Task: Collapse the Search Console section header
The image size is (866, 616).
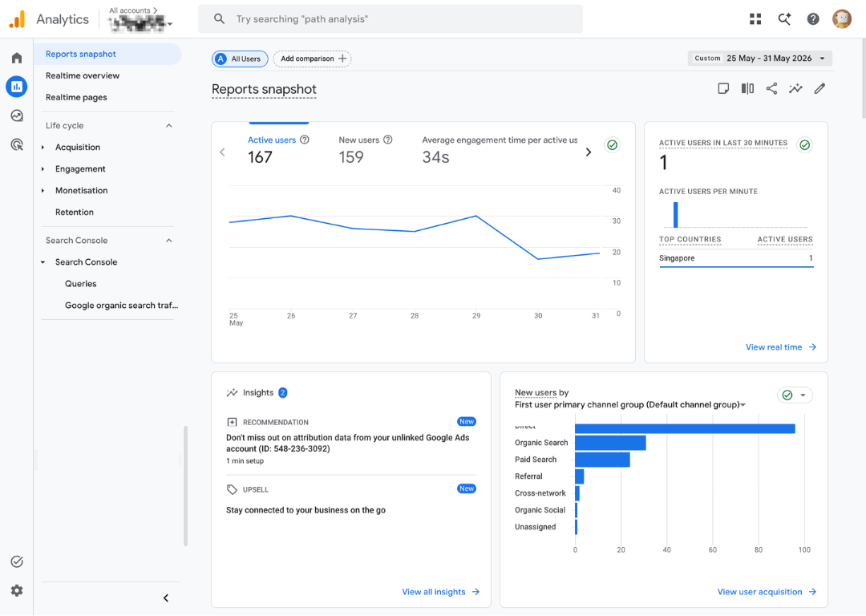Action: coord(169,241)
